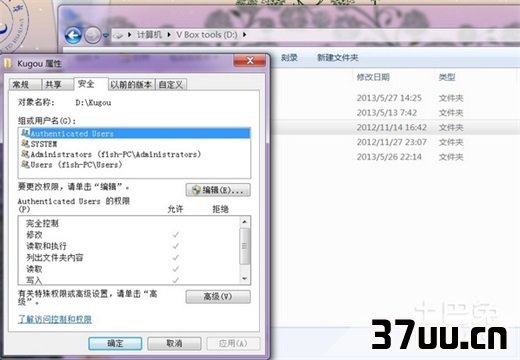Click the 确定 button
This screenshot has height=360, width=520.
pos(115,343)
